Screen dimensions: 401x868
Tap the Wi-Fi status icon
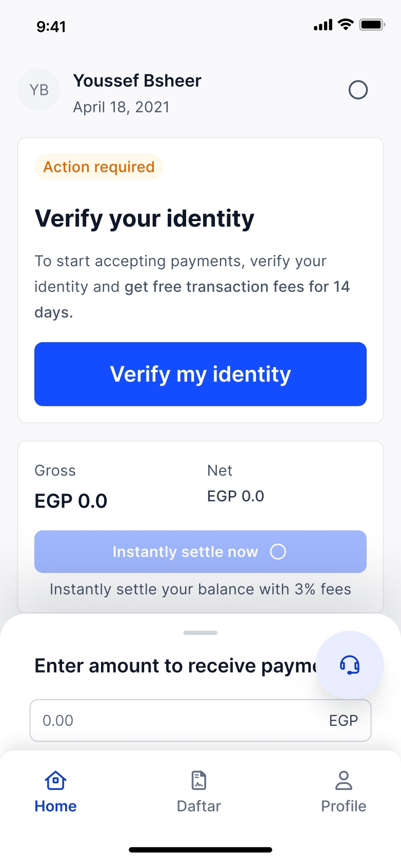[x=347, y=25]
